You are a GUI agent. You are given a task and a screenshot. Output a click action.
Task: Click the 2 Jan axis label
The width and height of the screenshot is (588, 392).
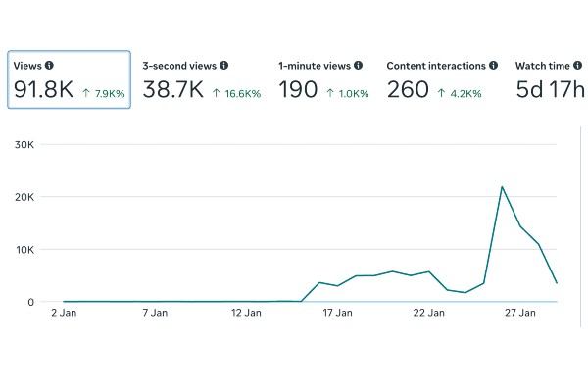click(x=64, y=313)
